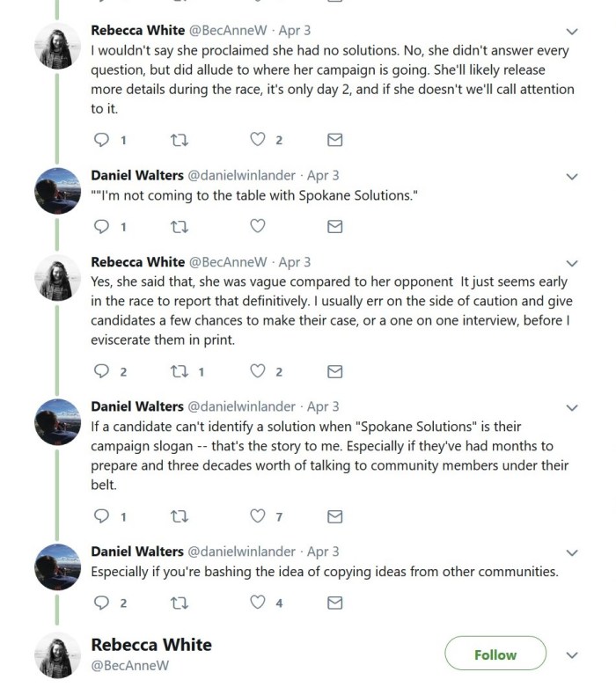This screenshot has width=616, height=687.
Task: View Daniel Walters' profile picture on the quote tweet
Action: click(58, 190)
